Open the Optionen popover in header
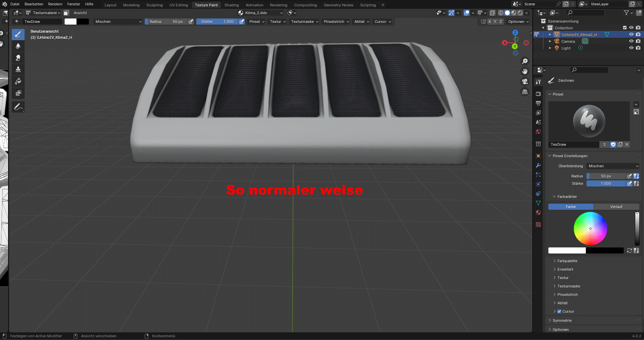The image size is (644, 340). [x=518, y=22]
